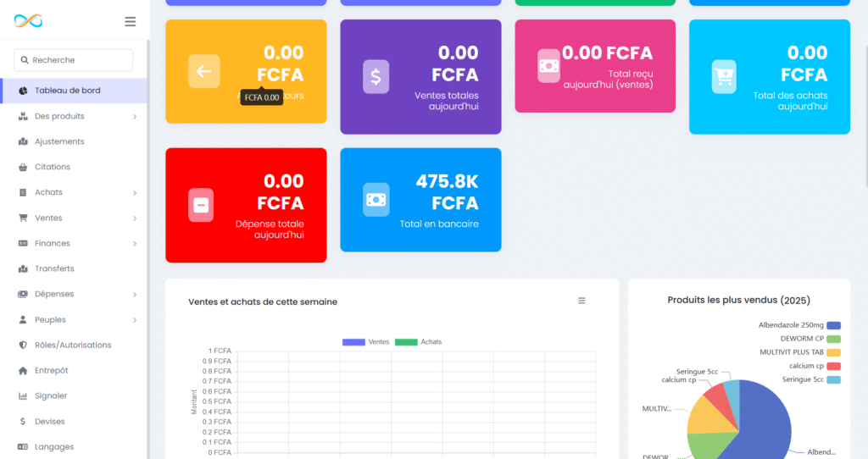The image size is (868, 459).
Task: Click the Signaler chart icon
Action: pos(23,396)
